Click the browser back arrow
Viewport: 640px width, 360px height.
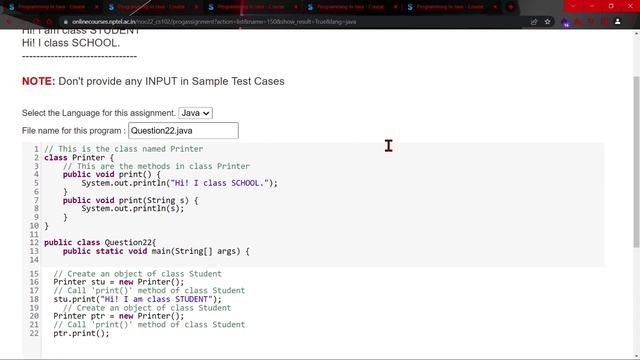[9, 22]
